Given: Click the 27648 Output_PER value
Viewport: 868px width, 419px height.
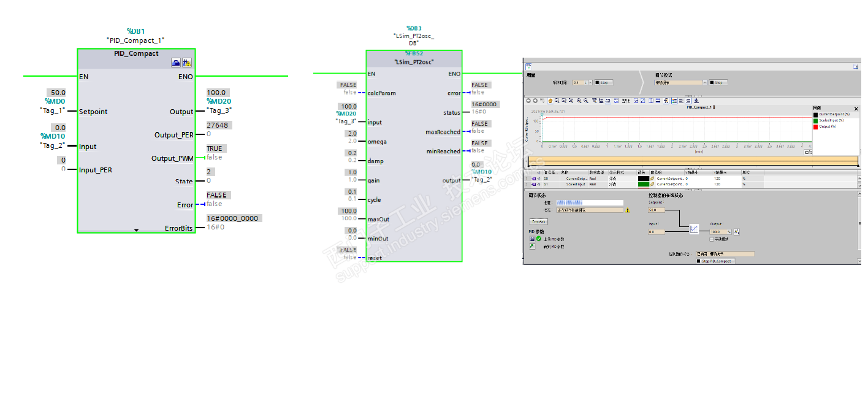Looking at the screenshot, I should (x=219, y=125).
